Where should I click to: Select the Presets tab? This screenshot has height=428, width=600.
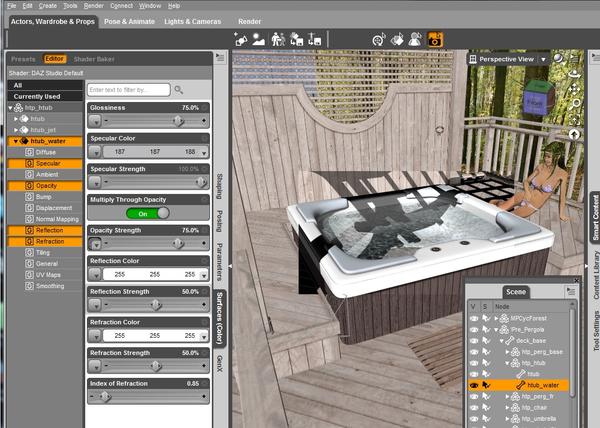[23, 59]
